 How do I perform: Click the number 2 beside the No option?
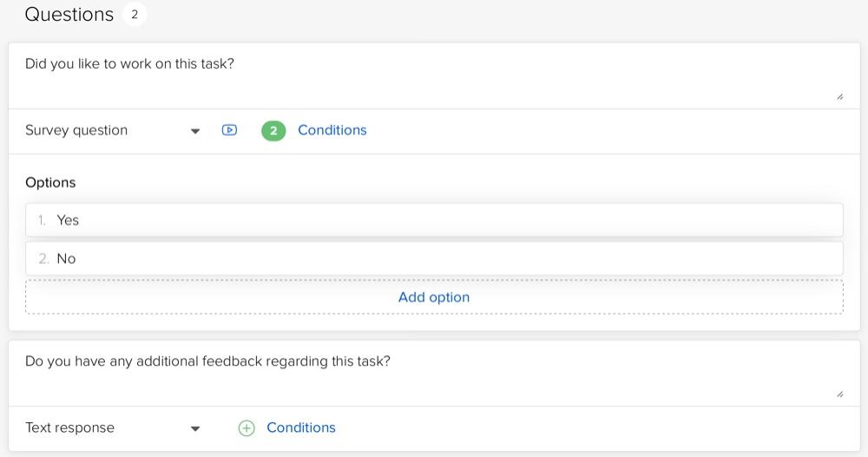click(x=43, y=259)
